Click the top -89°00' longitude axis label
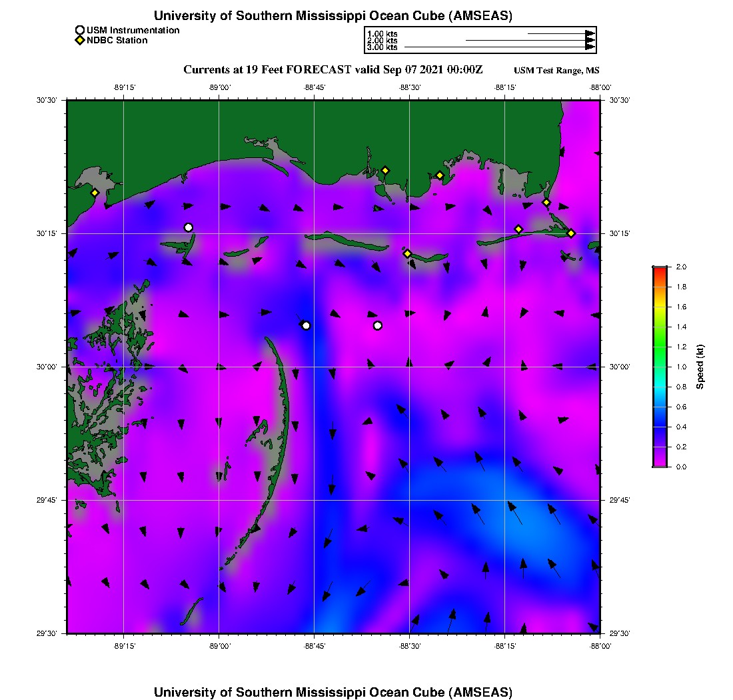The width and height of the screenshot is (733, 700). [x=219, y=87]
